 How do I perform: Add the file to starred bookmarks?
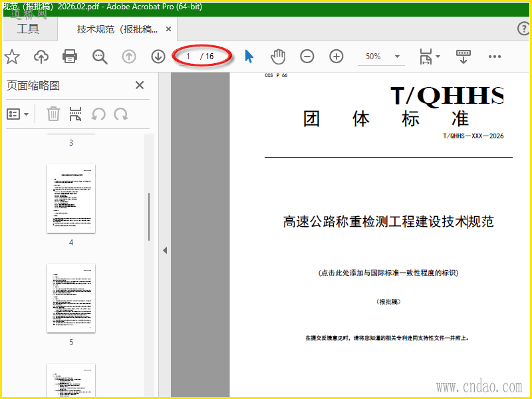pyautogui.click(x=12, y=57)
